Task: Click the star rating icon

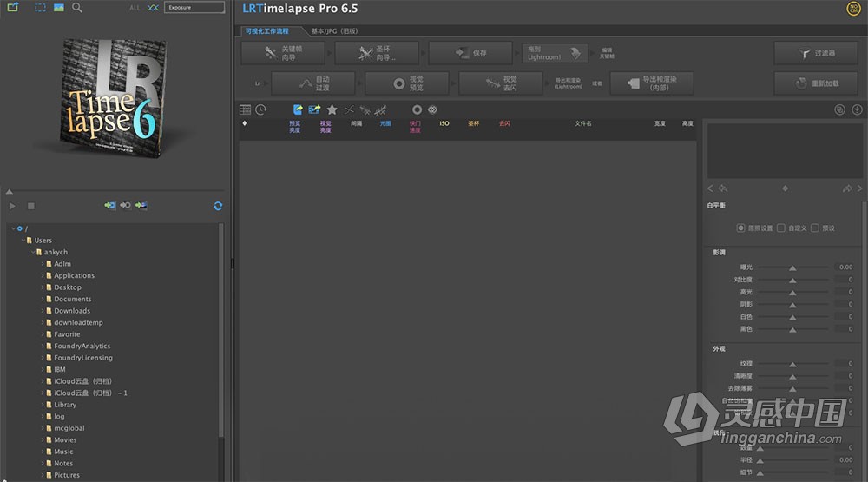Action: pyautogui.click(x=332, y=109)
